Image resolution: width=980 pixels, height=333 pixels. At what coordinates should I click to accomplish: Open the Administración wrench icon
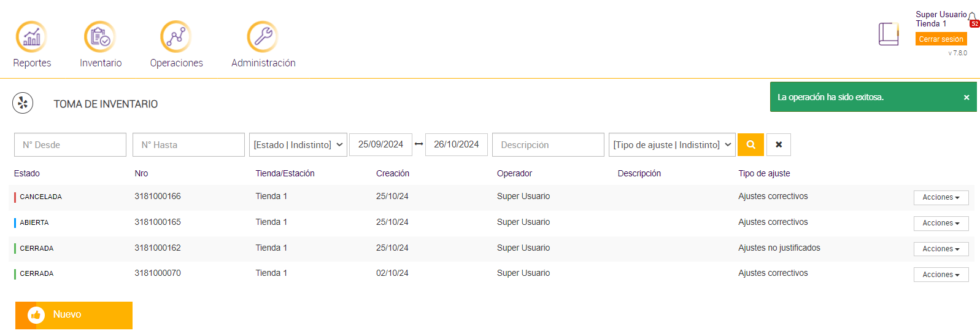click(263, 37)
